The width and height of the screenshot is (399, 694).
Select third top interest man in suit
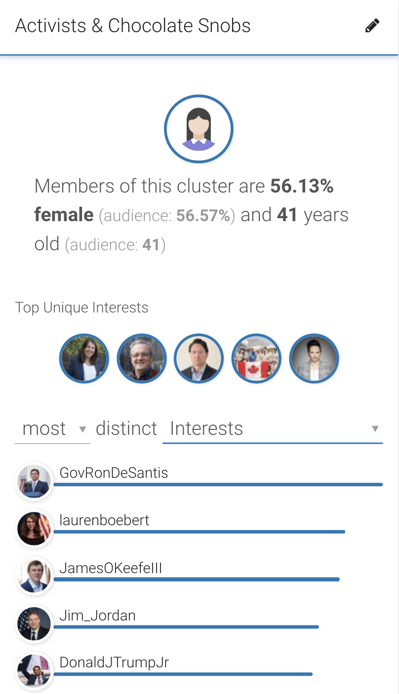tap(199, 358)
